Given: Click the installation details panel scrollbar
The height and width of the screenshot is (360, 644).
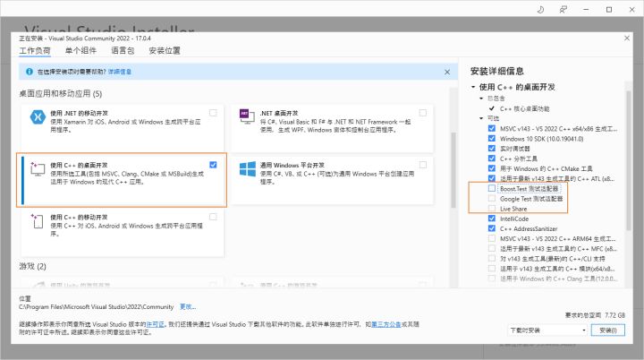Looking at the screenshot, I should click(x=629, y=160).
